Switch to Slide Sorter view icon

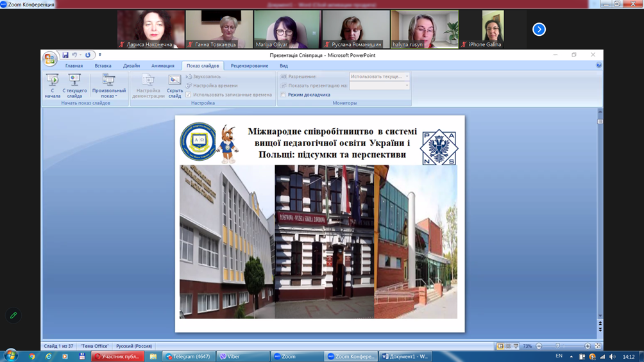click(x=508, y=346)
